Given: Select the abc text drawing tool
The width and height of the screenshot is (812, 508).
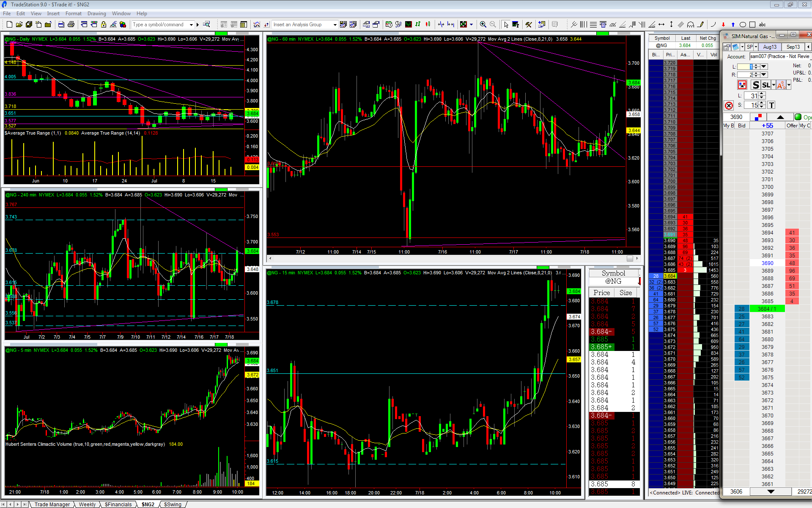Looking at the screenshot, I should 763,25.
